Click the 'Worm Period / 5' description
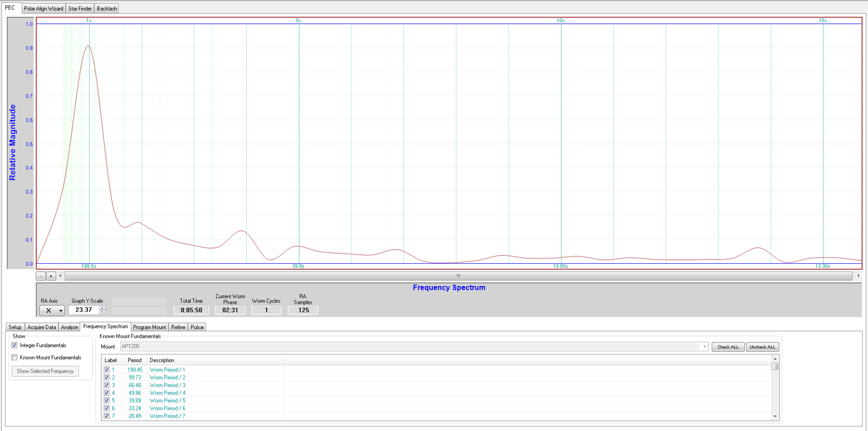 pos(168,401)
